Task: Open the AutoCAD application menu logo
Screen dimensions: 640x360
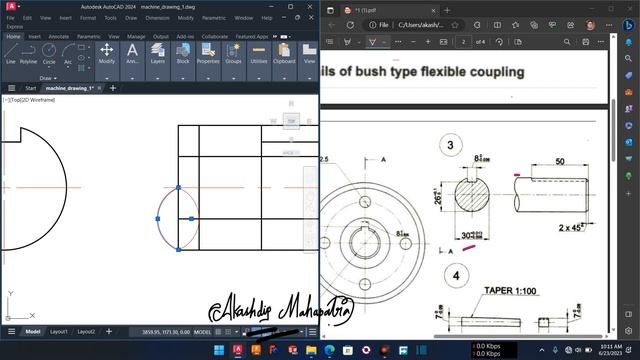Action: 11,6
